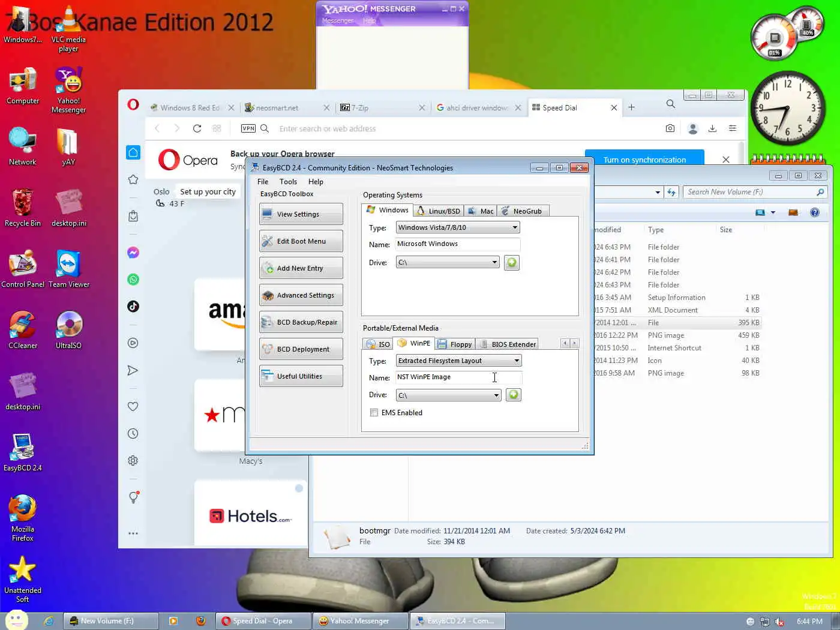This screenshot has width=840, height=630.
Task: Switch to 7-Zip tab in Opera
Action: tap(382, 108)
